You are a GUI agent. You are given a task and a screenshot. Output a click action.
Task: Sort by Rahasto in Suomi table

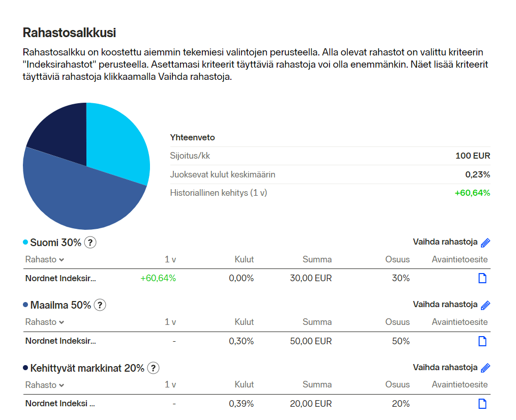tap(45, 259)
